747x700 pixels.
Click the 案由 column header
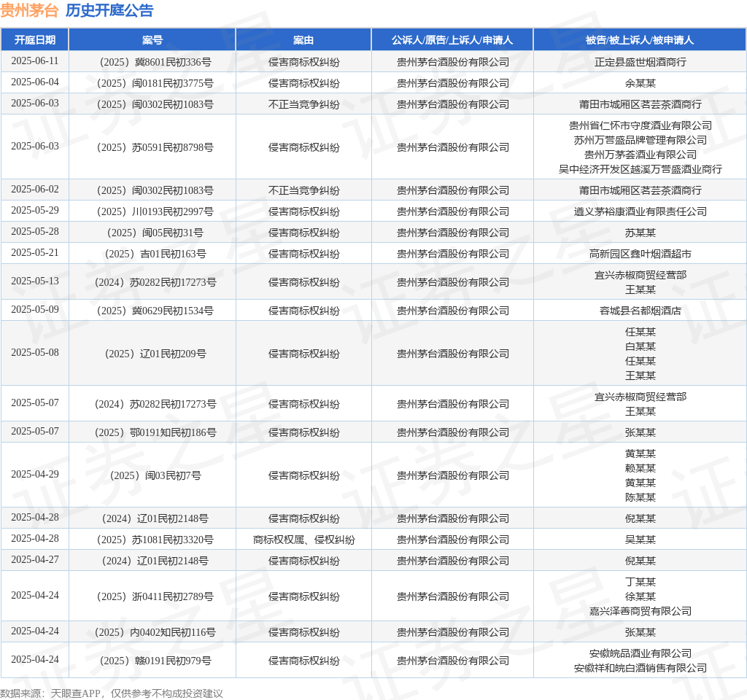[x=303, y=40]
